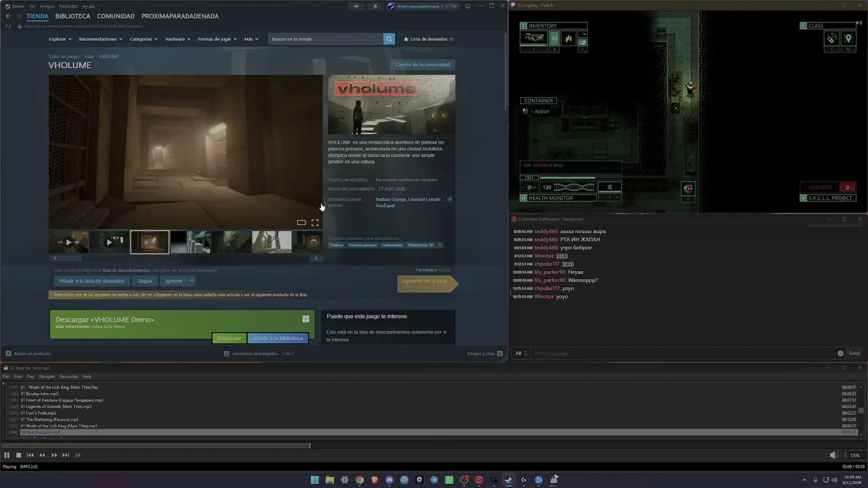Select track 01 Lion's Pride.mp3
The width and height of the screenshot is (868, 488).
tap(39, 413)
